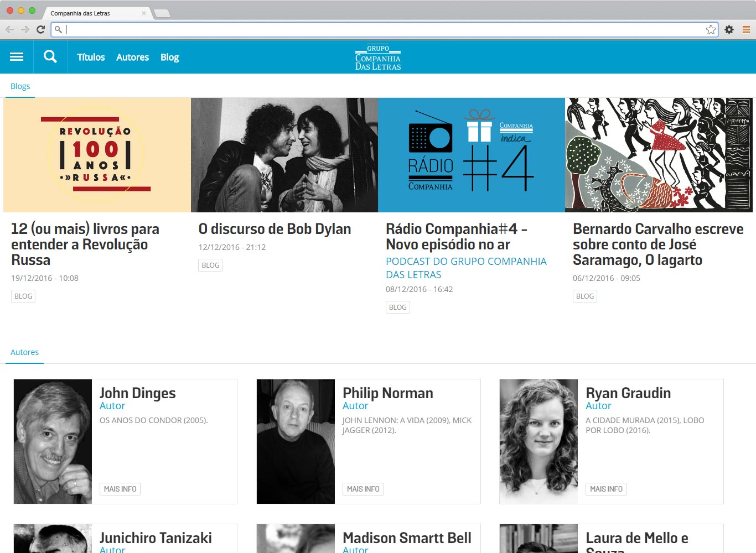Open the Títulos menu item
The image size is (756, 553).
coord(91,58)
